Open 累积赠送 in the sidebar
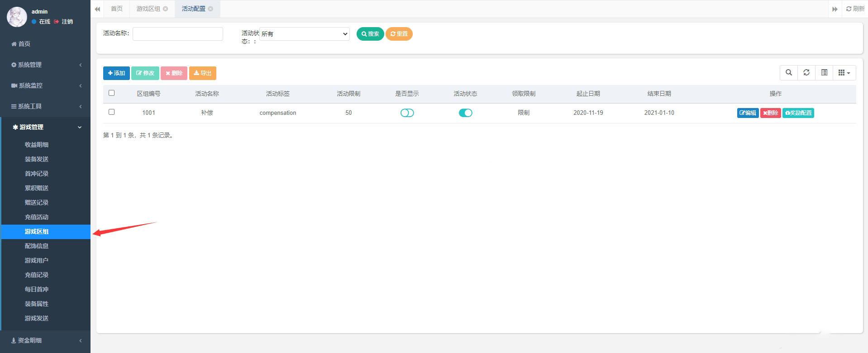The height and width of the screenshot is (353, 868). (37, 188)
